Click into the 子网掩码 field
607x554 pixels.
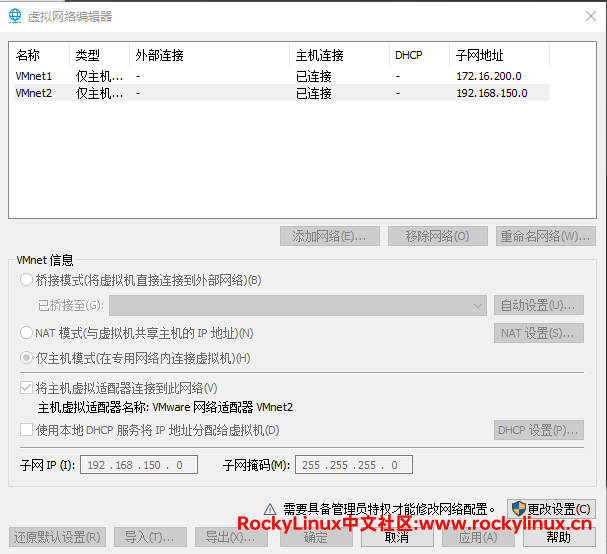click(353, 465)
